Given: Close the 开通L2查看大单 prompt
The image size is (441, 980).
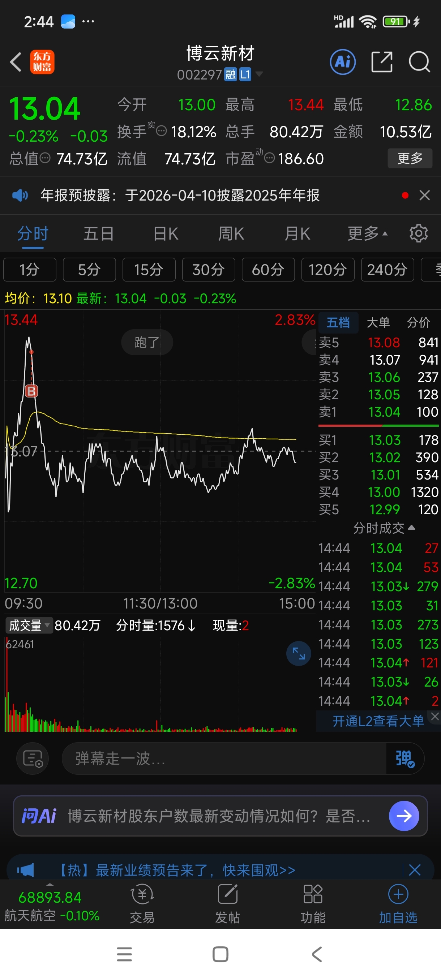Looking at the screenshot, I should pos(434,716).
